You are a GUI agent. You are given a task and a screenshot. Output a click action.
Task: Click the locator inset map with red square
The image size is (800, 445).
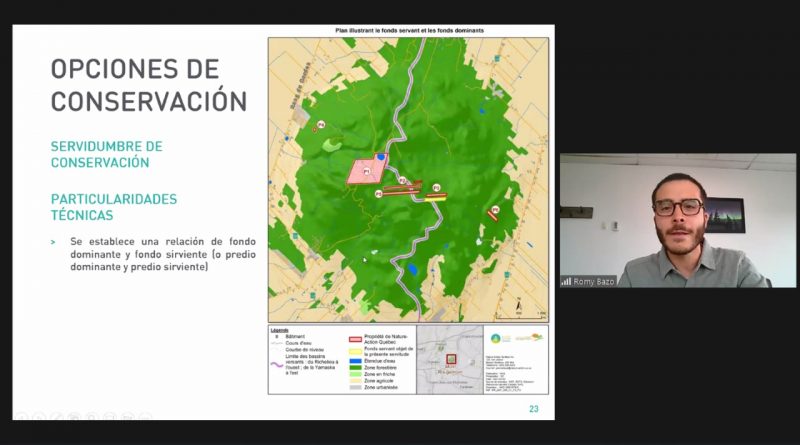[449, 358]
